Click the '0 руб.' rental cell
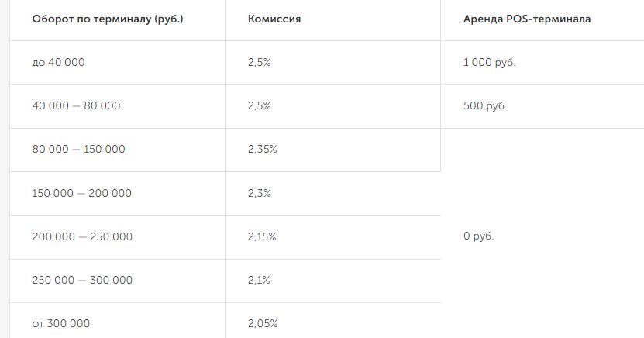This screenshot has height=338, width=644. tap(478, 236)
